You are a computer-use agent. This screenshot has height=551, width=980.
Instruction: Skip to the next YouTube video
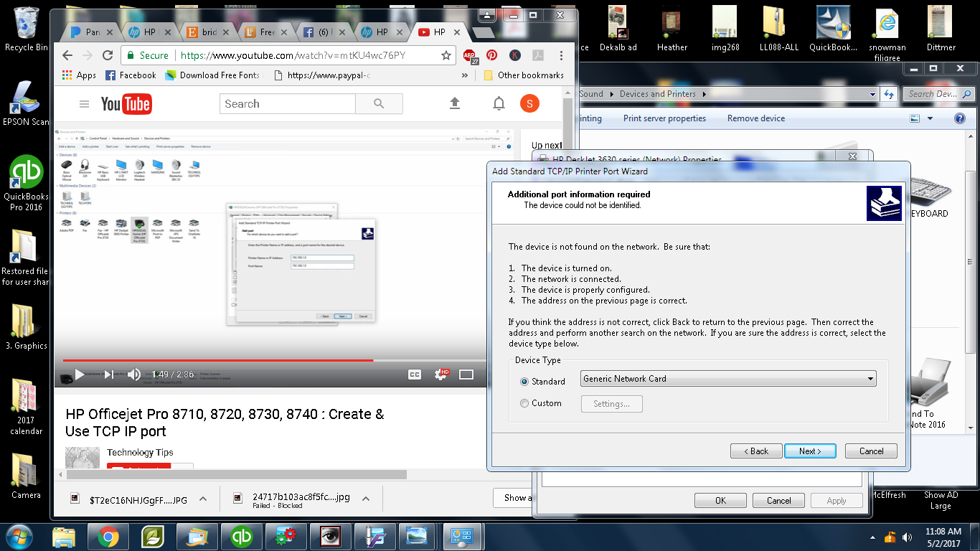109,375
